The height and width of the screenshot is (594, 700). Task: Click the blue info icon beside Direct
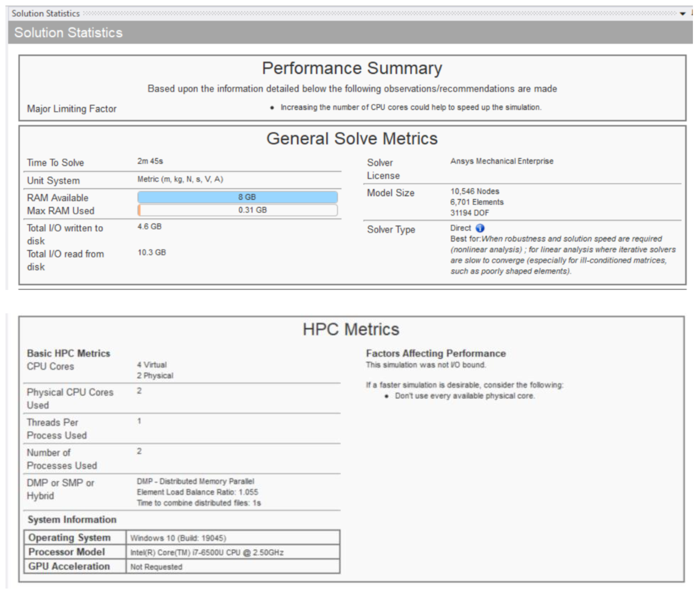[480, 228]
